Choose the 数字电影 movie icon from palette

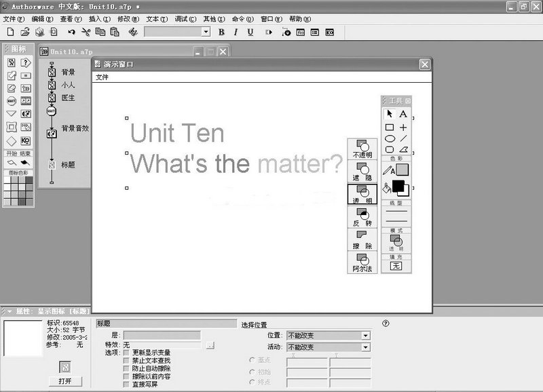(x=25, y=100)
